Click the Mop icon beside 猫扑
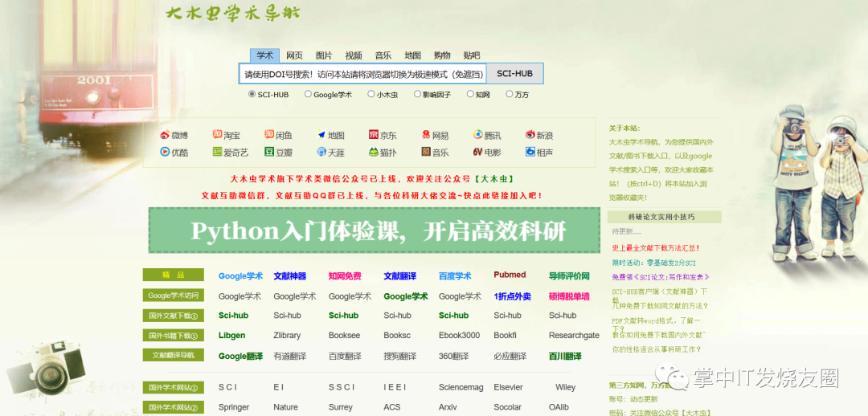 (x=374, y=152)
